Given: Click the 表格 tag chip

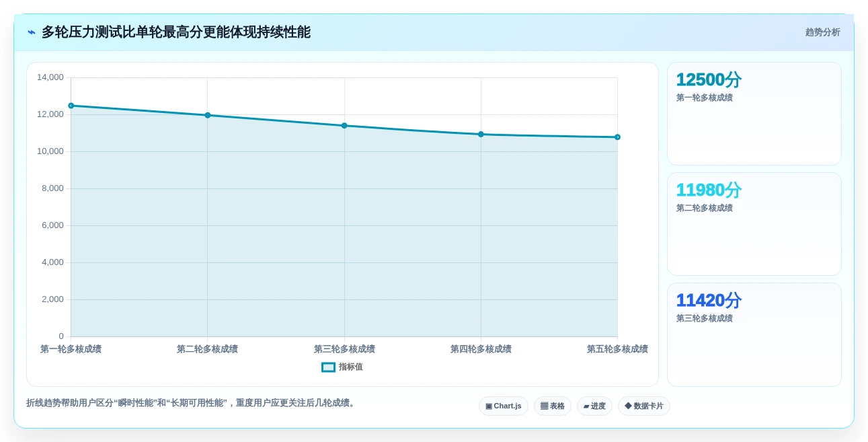Looking at the screenshot, I should coord(553,406).
